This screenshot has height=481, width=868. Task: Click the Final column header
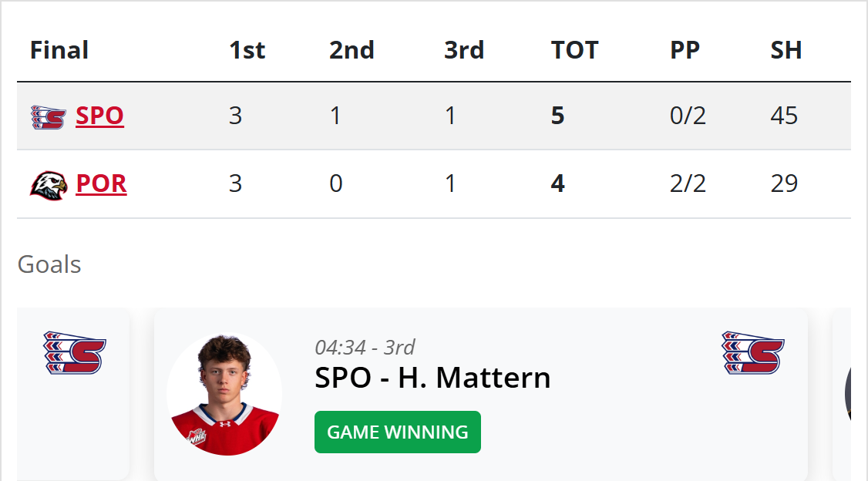tap(59, 50)
